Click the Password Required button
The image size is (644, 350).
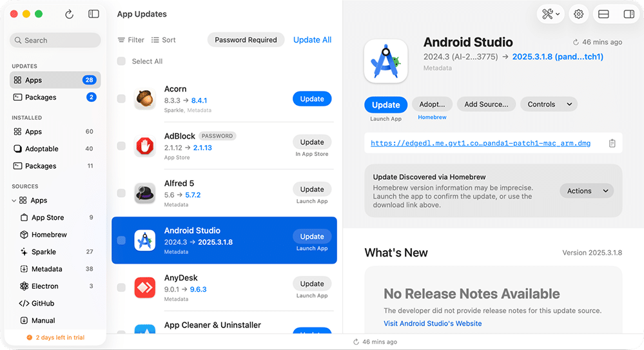click(x=246, y=40)
